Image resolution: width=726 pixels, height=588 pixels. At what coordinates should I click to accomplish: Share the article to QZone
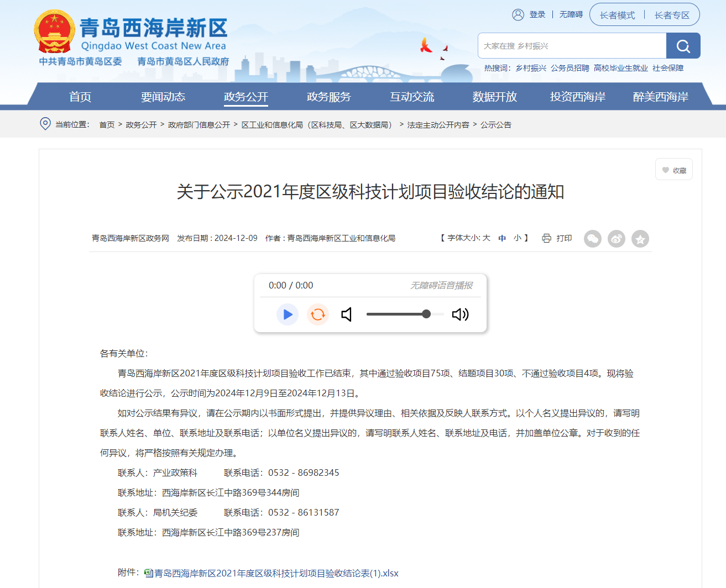point(640,239)
